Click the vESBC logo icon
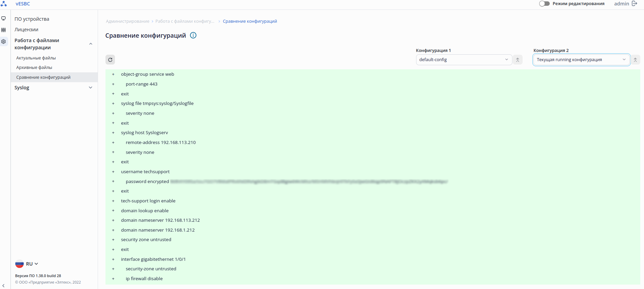The image size is (644, 289). coord(4,4)
